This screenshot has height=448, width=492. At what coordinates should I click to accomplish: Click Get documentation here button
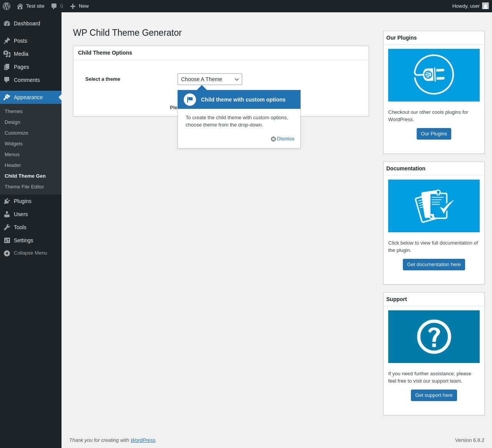pyautogui.click(x=434, y=265)
